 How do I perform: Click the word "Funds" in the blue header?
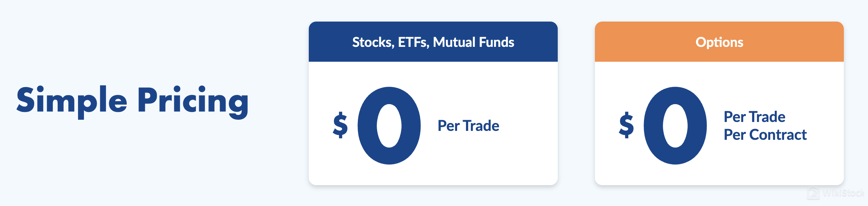click(x=496, y=42)
